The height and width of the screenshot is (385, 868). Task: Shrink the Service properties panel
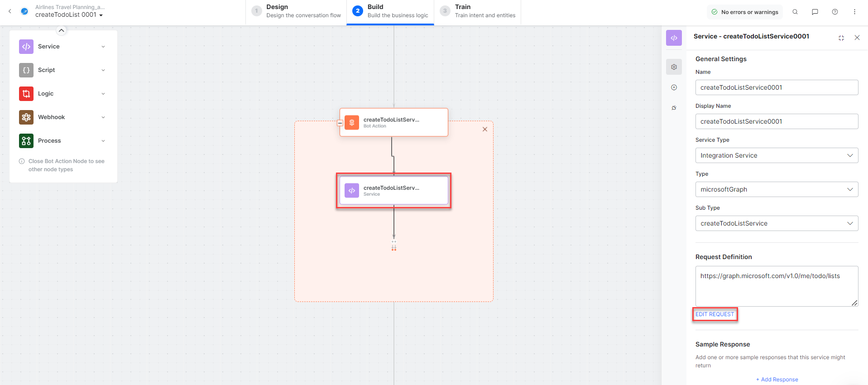pos(841,38)
